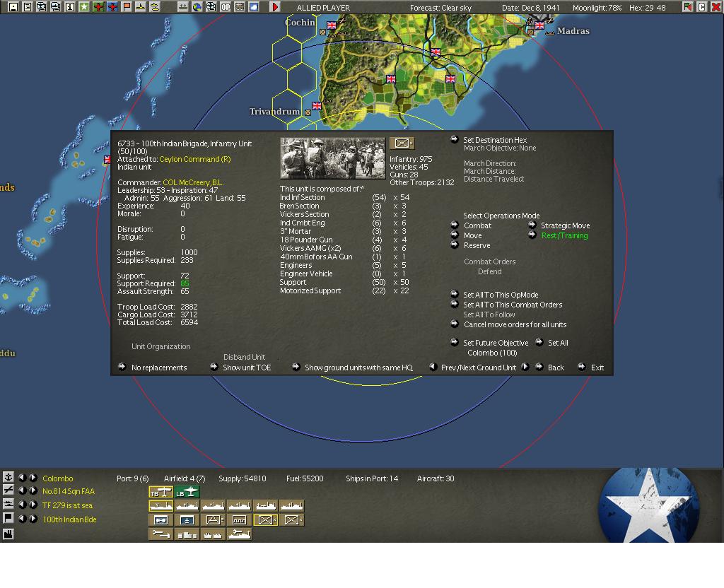724x588 pixels.
Task: Click the Colombo base name in bottom panel
Action: click(58, 478)
